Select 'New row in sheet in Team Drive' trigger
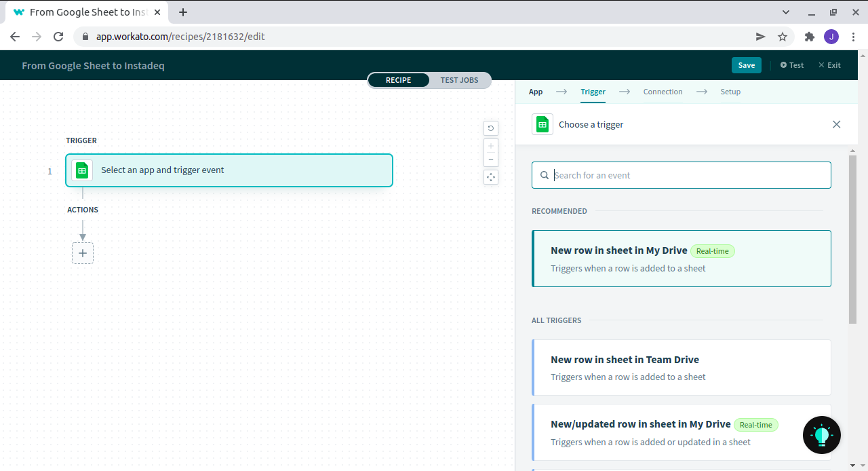The image size is (868, 471). click(682, 367)
